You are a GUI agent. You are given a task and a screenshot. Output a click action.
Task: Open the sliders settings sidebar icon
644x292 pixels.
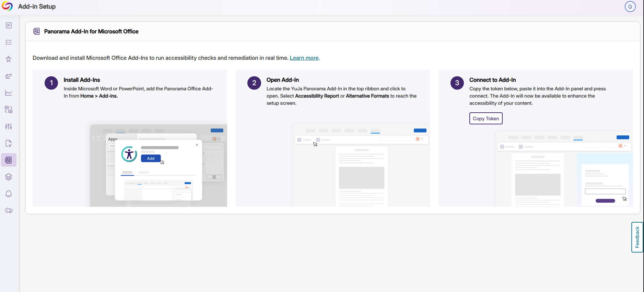(x=9, y=126)
